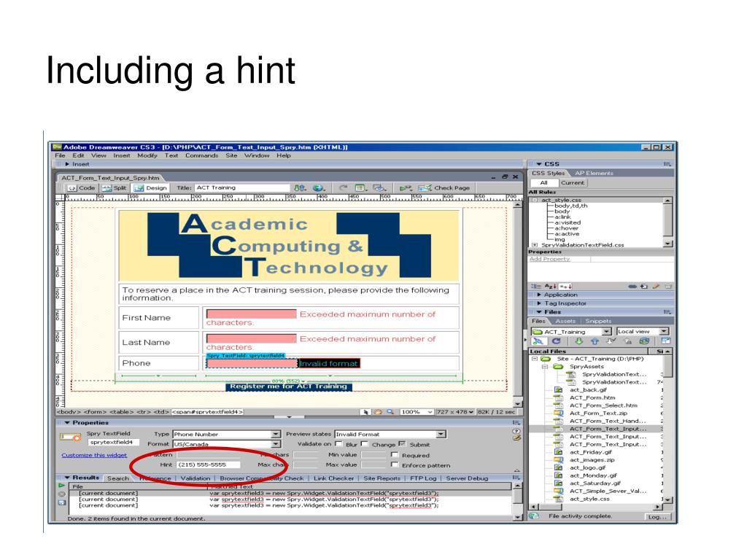
Task: Select the Hand tool in status bar
Action: click(379, 412)
